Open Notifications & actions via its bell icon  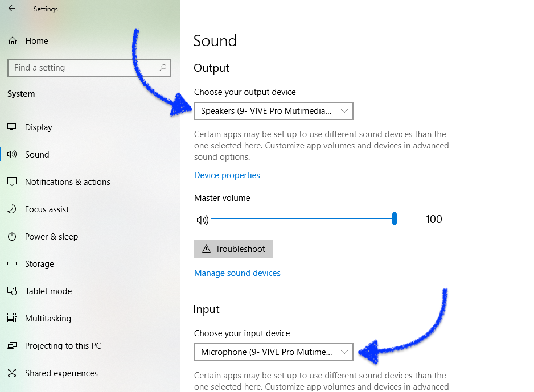(13, 181)
